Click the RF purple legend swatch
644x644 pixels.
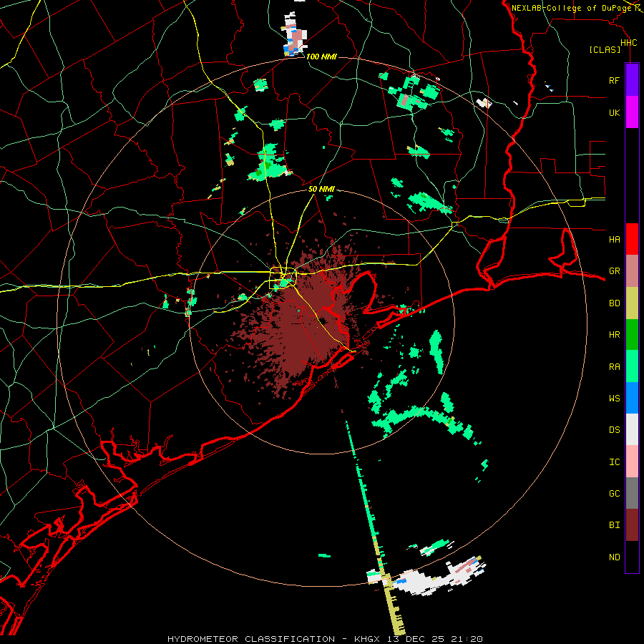pyautogui.click(x=632, y=79)
